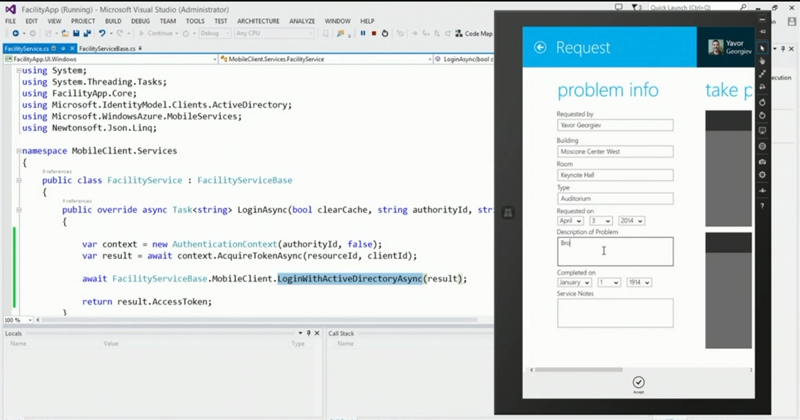Rotate simulator clockwise icon
Screen dimensions: 800x420
762,102
